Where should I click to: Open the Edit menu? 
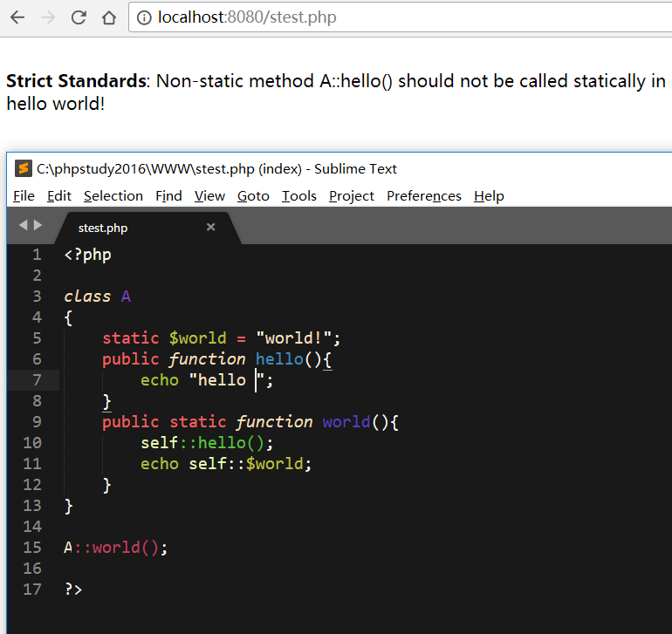pos(59,196)
